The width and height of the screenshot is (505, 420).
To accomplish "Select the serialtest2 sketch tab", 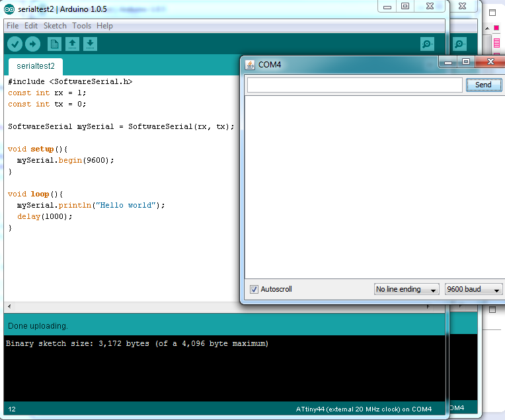I will point(36,67).
